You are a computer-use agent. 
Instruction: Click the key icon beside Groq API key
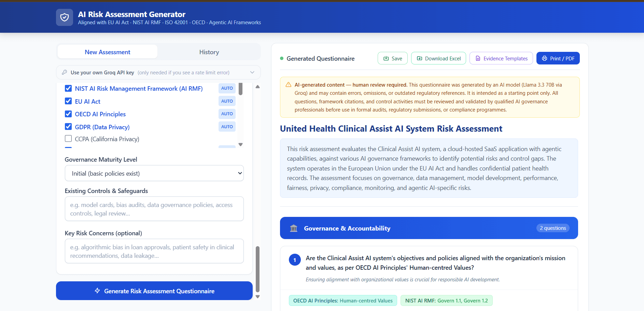(64, 72)
